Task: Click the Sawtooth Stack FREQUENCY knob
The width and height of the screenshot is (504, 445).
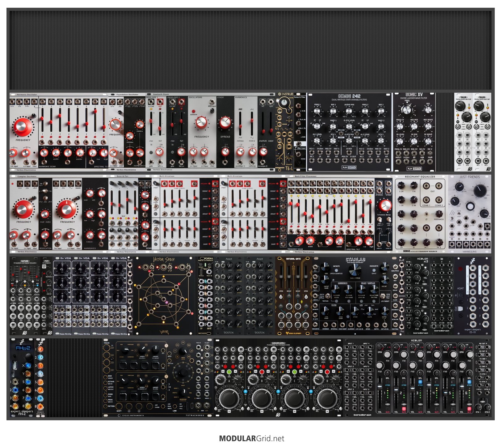Action: 201,123
